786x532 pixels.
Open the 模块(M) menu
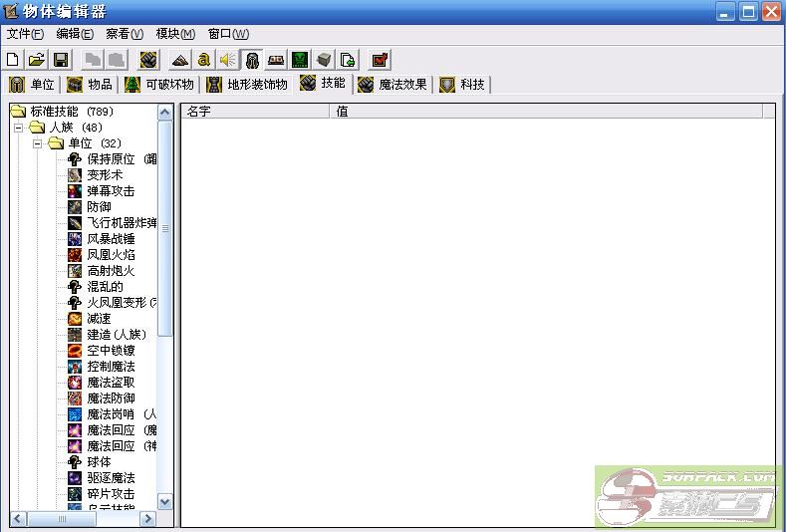[x=175, y=34]
